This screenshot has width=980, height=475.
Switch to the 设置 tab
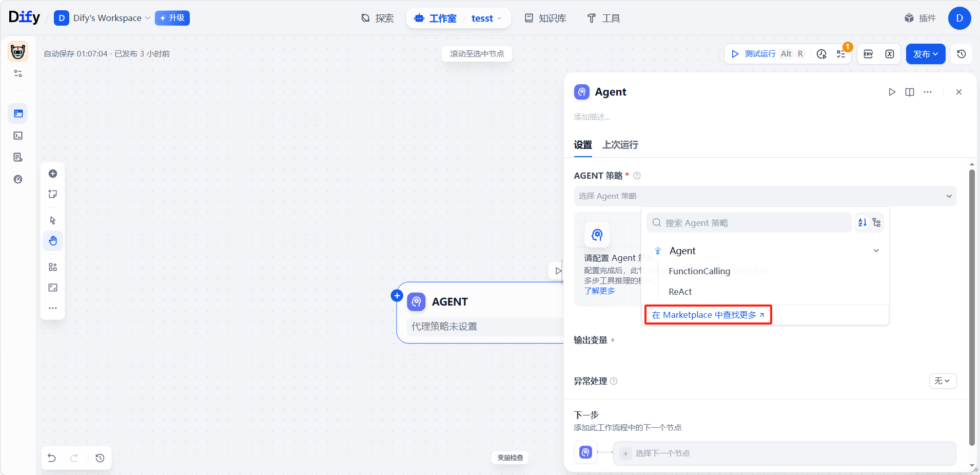click(x=583, y=145)
